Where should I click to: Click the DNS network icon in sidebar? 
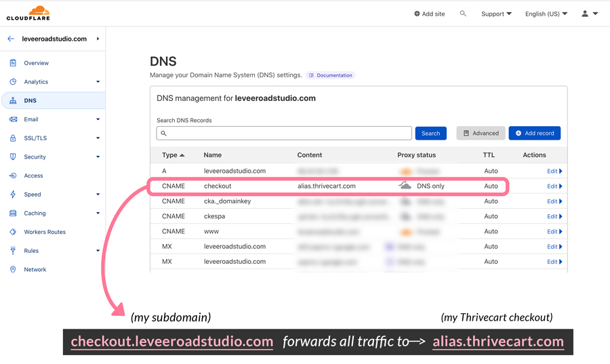13,100
